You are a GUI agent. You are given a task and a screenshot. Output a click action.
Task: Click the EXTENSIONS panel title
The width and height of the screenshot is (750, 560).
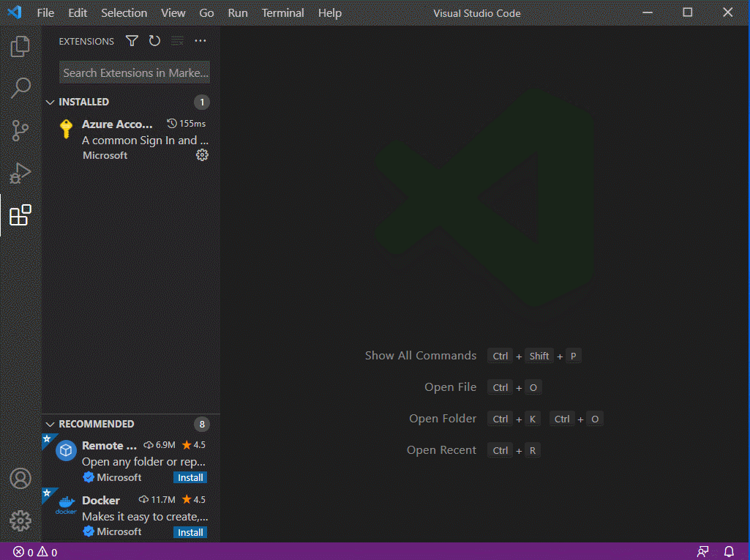click(x=86, y=42)
